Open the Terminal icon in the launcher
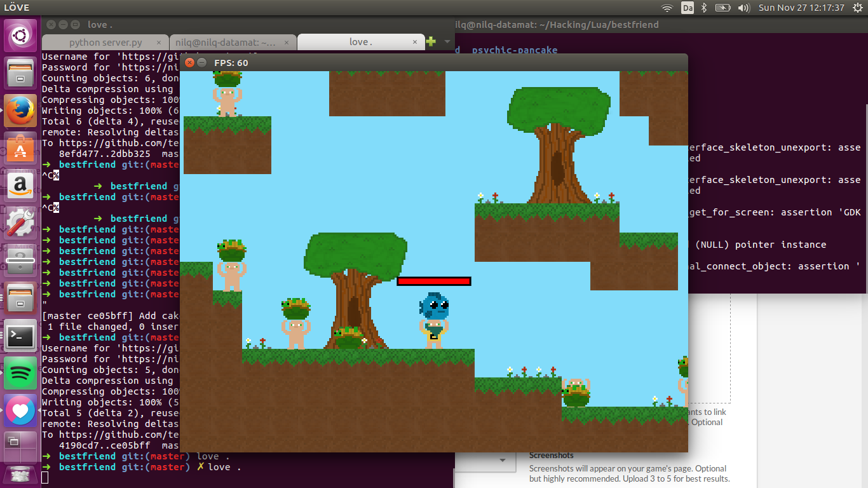Screen dimensions: 868x488 point(21,335)
